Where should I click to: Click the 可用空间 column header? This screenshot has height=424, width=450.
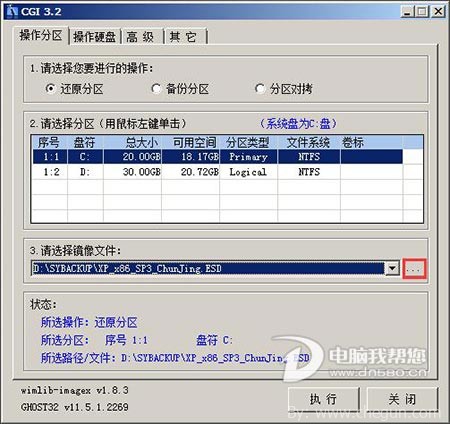point(191,143)
